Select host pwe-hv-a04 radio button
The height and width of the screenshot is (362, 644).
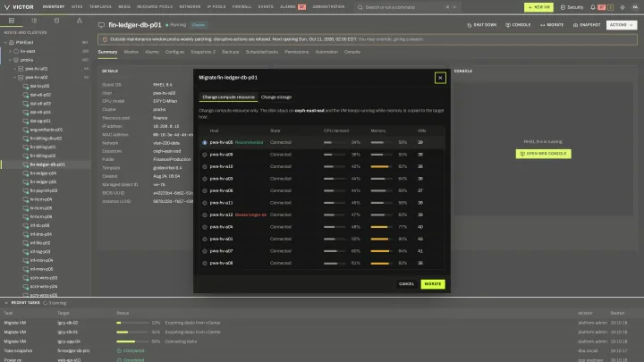205,227
